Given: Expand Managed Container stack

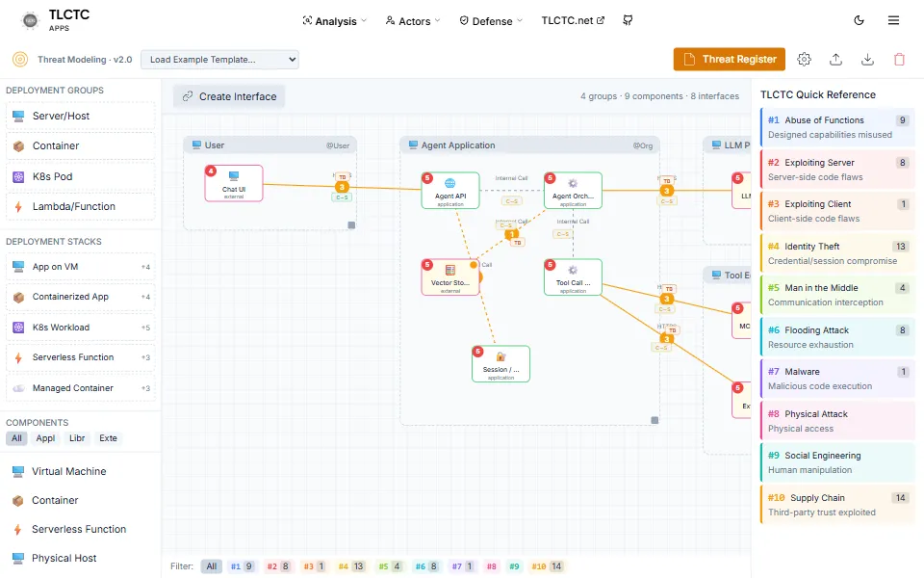Looking at the screenshot, I should (81, 388).
